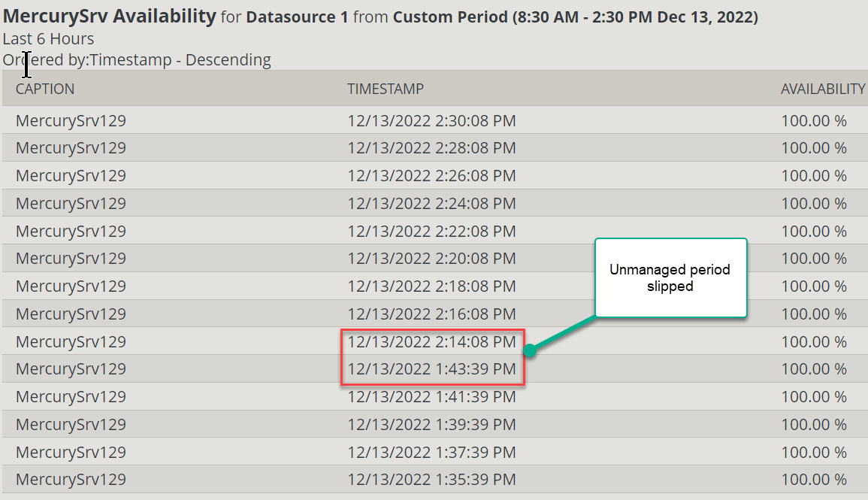
Task: Click MercurySrv129 caption in 1:39:39 PM row
Action: click(71, 424)
